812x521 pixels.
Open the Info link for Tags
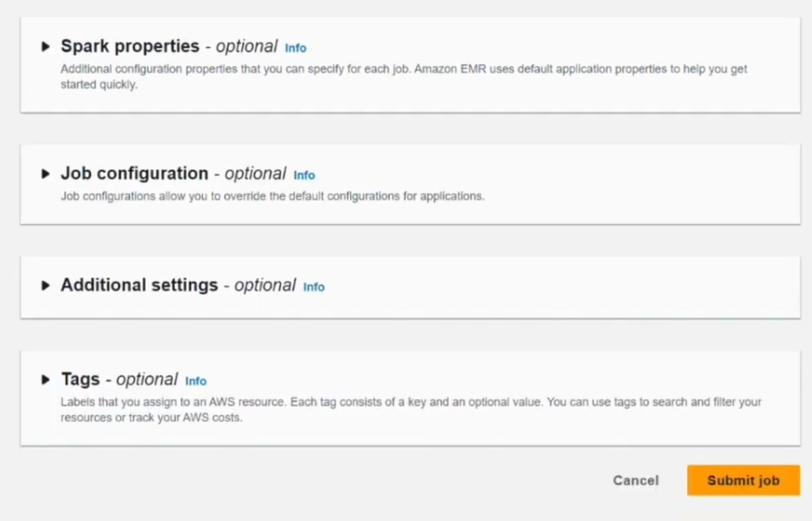coord(196,381)
